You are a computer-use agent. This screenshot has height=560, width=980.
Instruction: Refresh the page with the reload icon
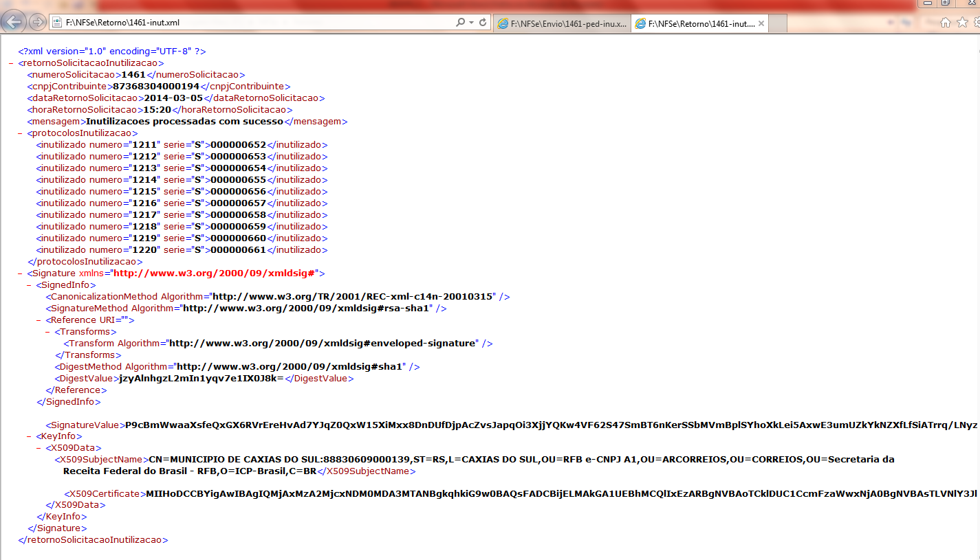(483, 23)
